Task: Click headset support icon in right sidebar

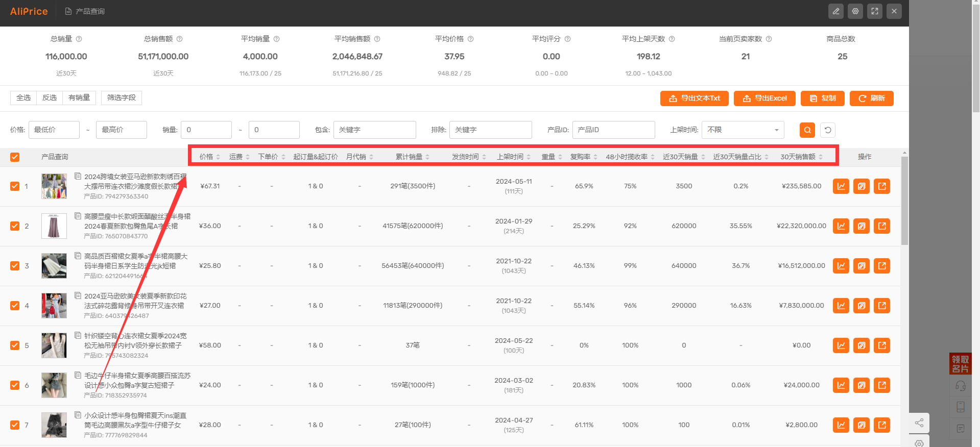Action: coord(961,386)
